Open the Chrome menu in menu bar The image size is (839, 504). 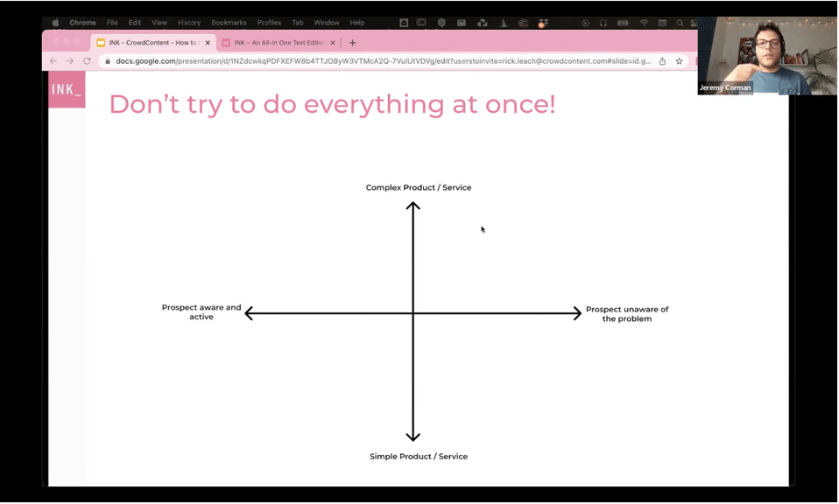point(82,23)
